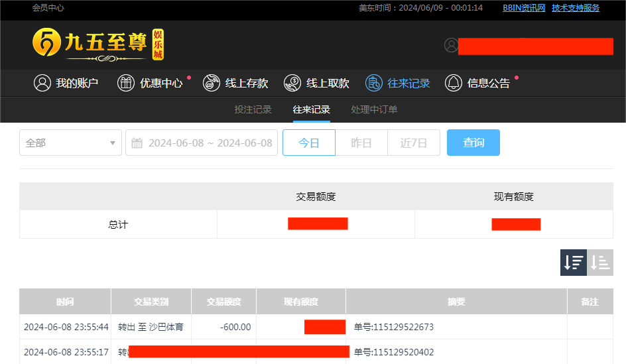
Task: Click the 信息公告 bell icon
Action: [x=454, y=83]
